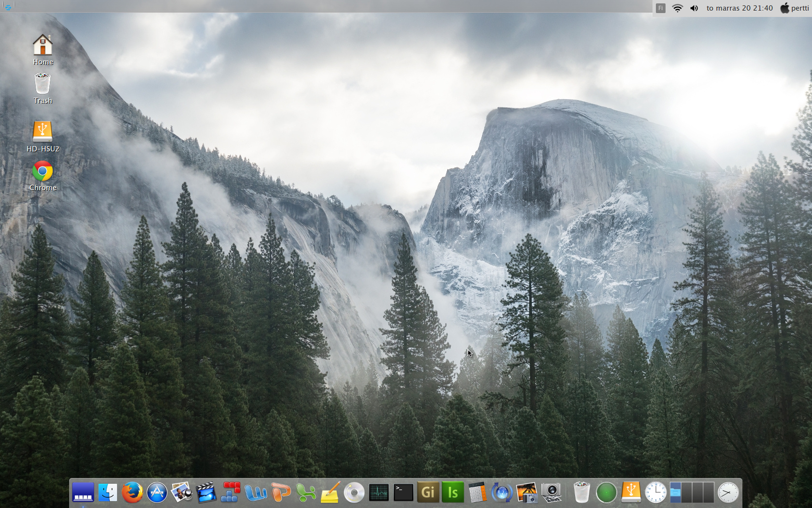Image resolution: width=812 pixels, height=508 pixels.
Task: Open the calculator in the dock
Action: tap(477, 493)
